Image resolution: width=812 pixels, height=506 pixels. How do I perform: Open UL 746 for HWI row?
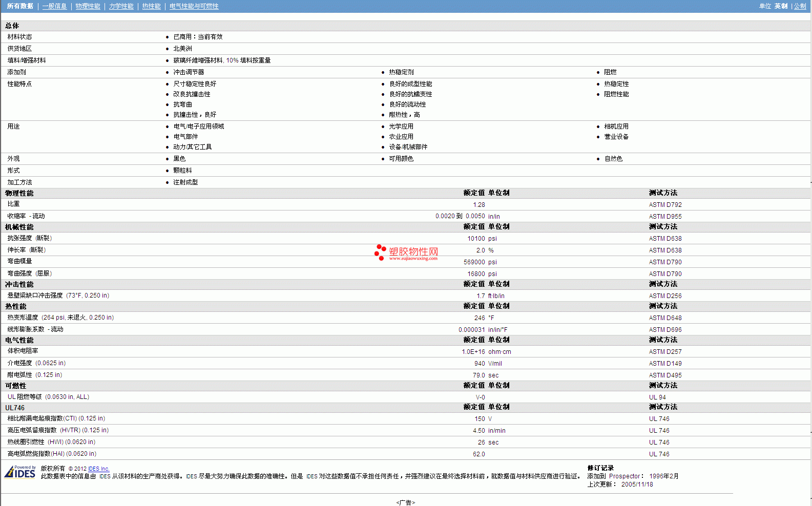click(659, 442)
